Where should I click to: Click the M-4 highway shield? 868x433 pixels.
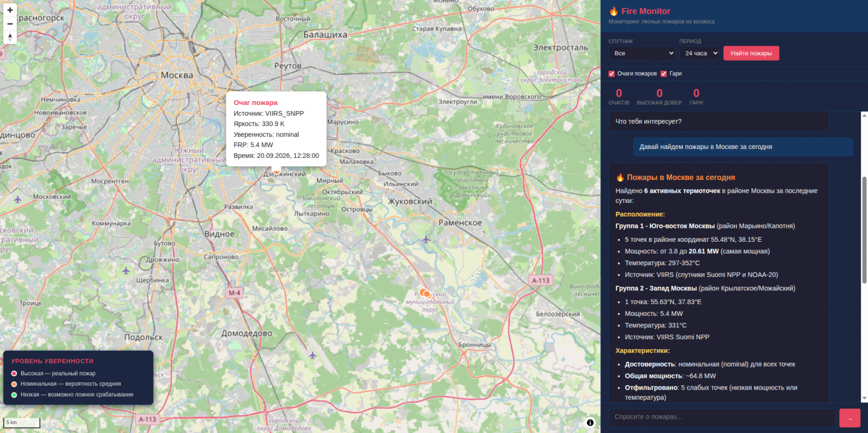(235, 293)
